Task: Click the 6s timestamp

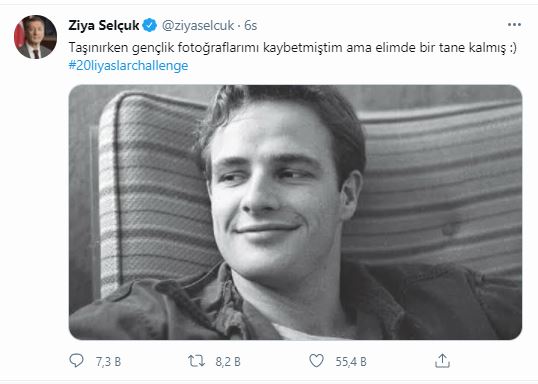Action: click(250, 25)
